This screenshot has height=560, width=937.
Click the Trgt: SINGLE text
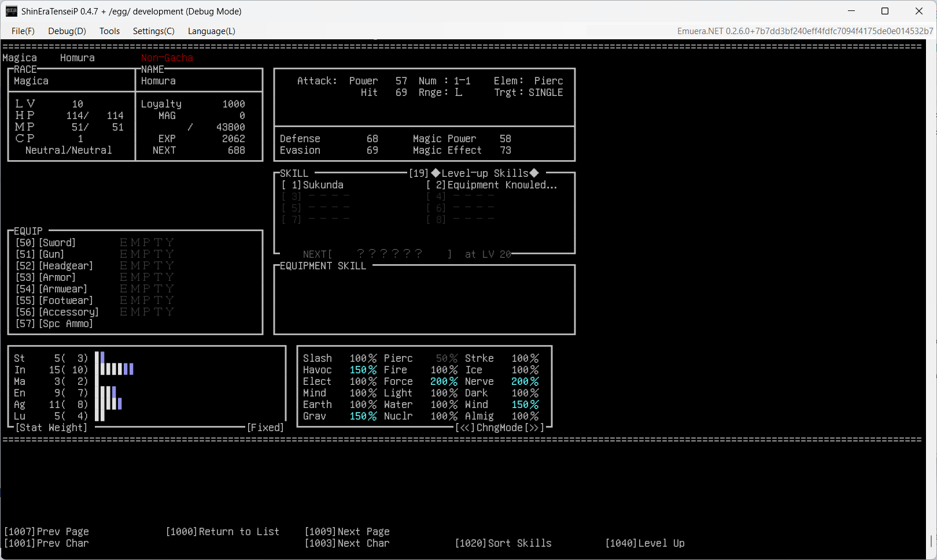tap(528, 92)
